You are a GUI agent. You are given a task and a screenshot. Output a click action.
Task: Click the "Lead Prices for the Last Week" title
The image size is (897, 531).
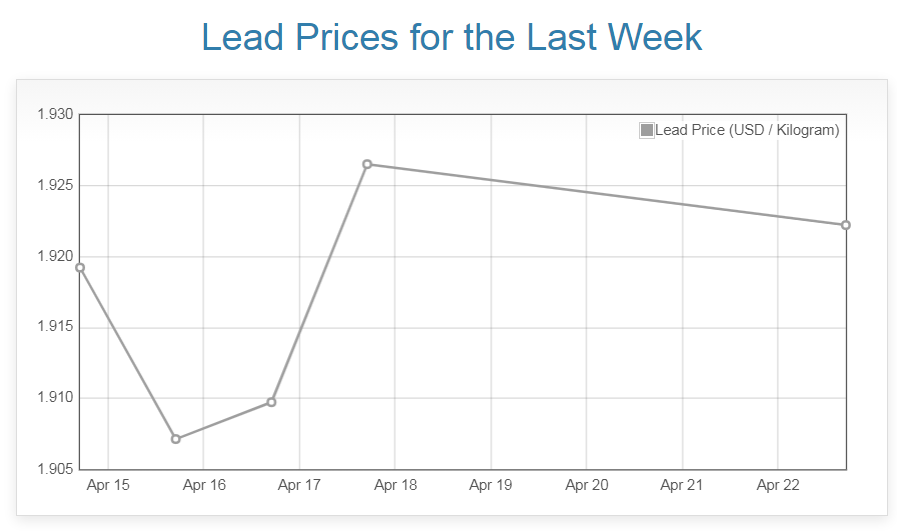point(451,37)
